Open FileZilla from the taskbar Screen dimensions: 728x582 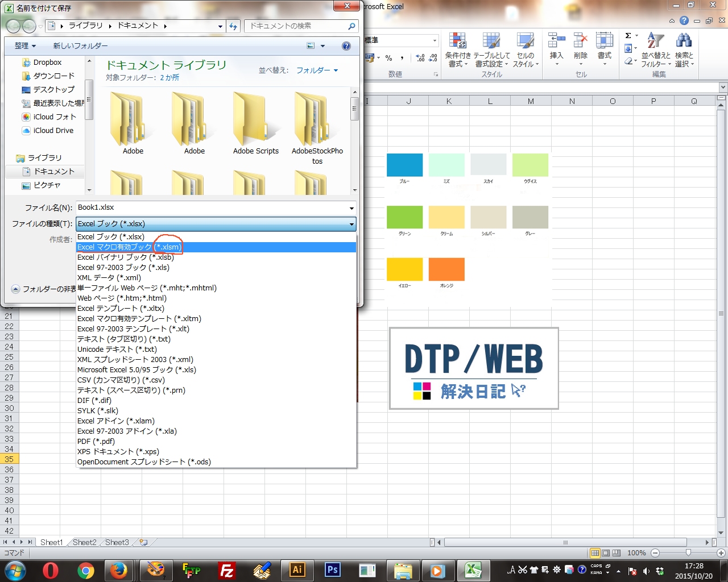point(227,570)
